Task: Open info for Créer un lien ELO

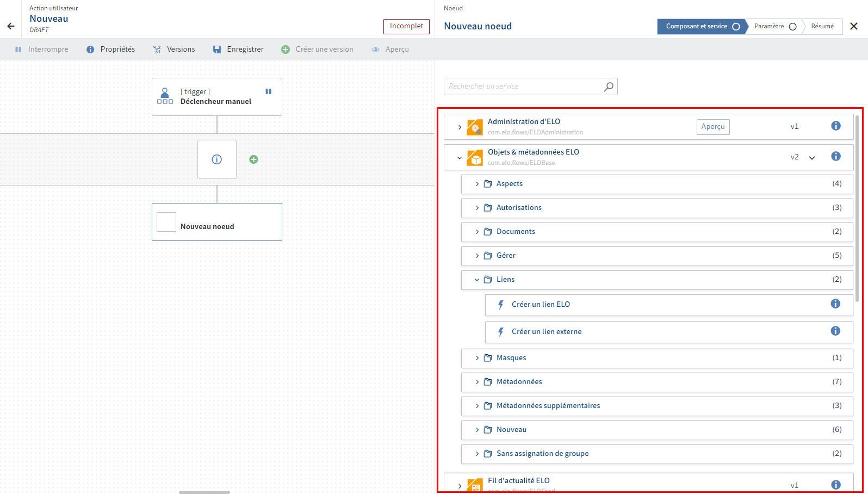Action: coord(835,304)
